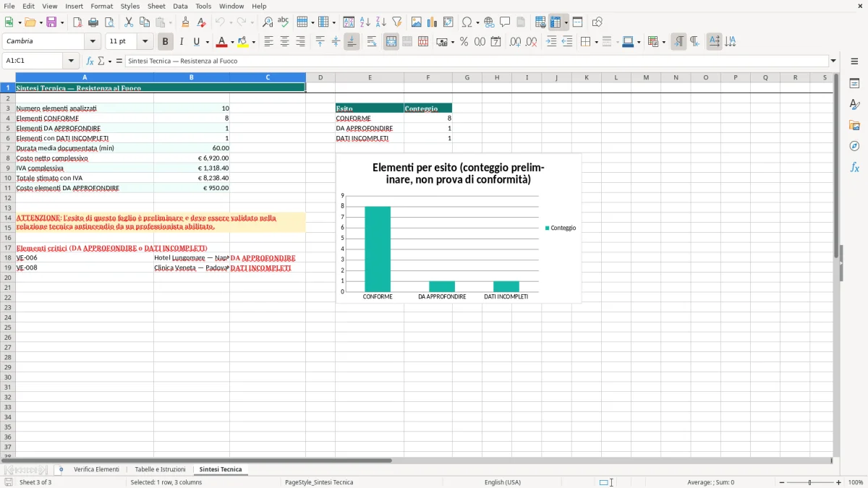This screenshot has height=488, width=868.
Task: Toggle Italic formatting
Action: [x=181, y=42]
